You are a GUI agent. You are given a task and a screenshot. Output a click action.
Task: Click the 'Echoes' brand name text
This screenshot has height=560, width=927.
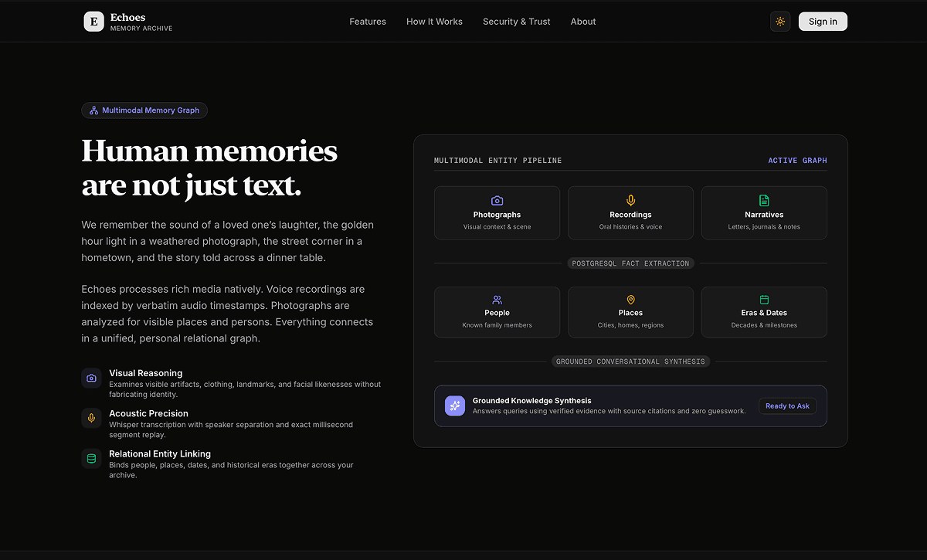point(127,17)
